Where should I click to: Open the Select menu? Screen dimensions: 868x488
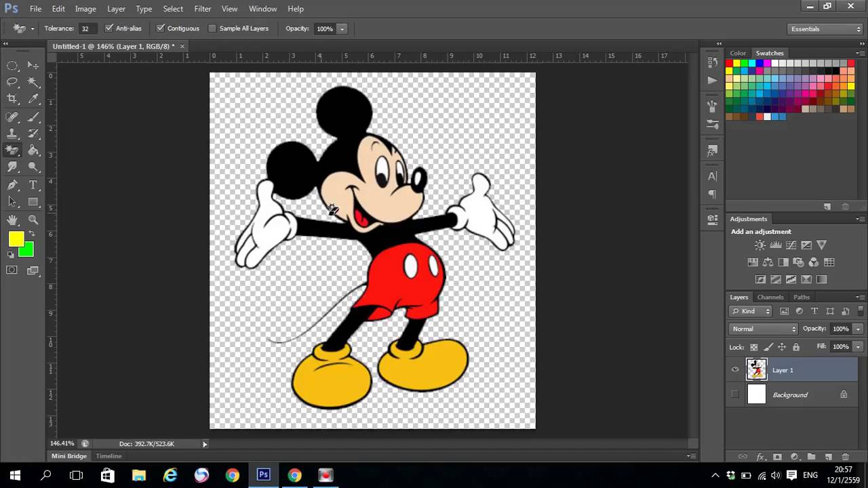(x=173, y=9)
